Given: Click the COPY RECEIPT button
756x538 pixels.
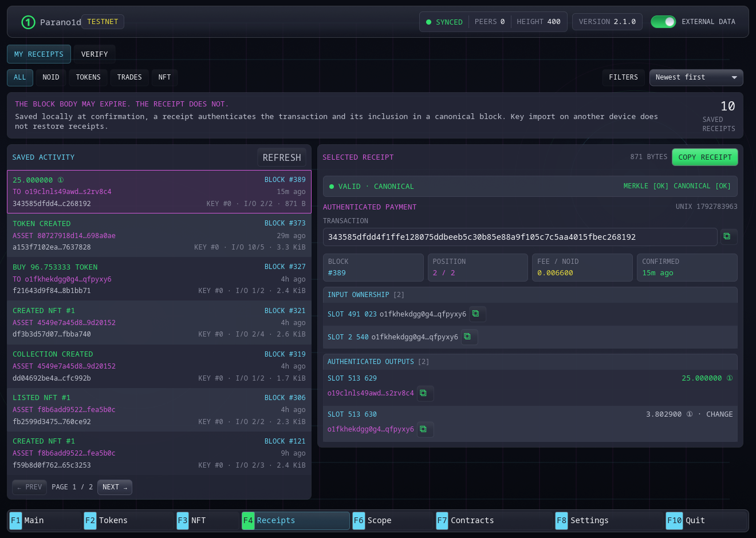Looking at the screenshot, I should (x=704, y=157).
